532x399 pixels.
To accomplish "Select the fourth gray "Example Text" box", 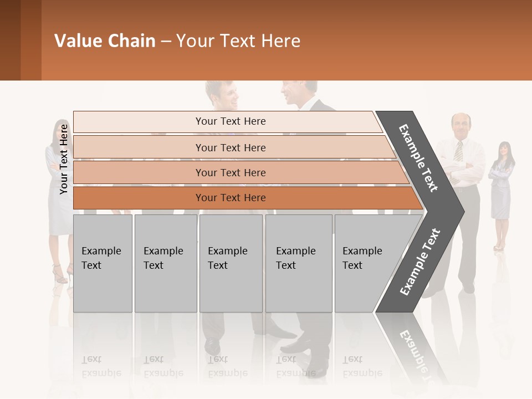I will pos(298,263).
